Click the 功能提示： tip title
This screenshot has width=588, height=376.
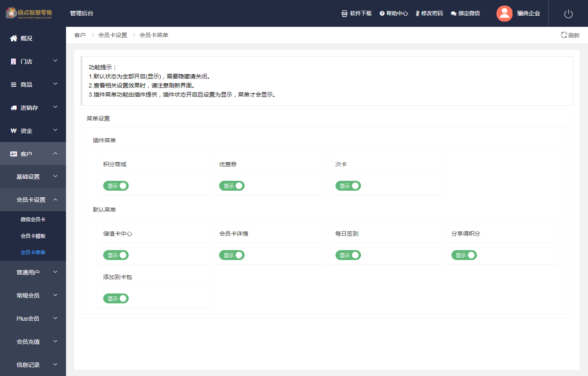(x=103, y=67)
